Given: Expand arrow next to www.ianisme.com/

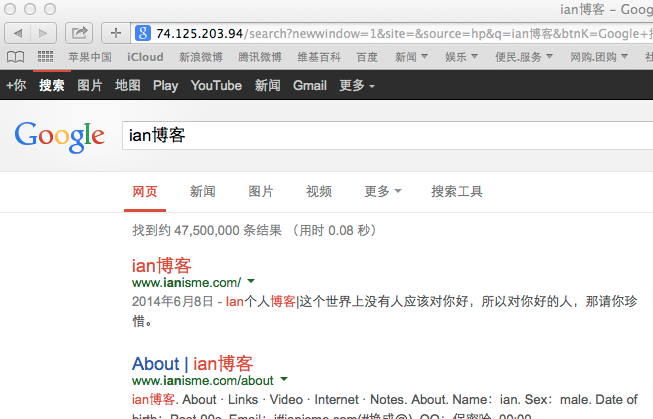Looking at the screenshot, I should [251, 281].
